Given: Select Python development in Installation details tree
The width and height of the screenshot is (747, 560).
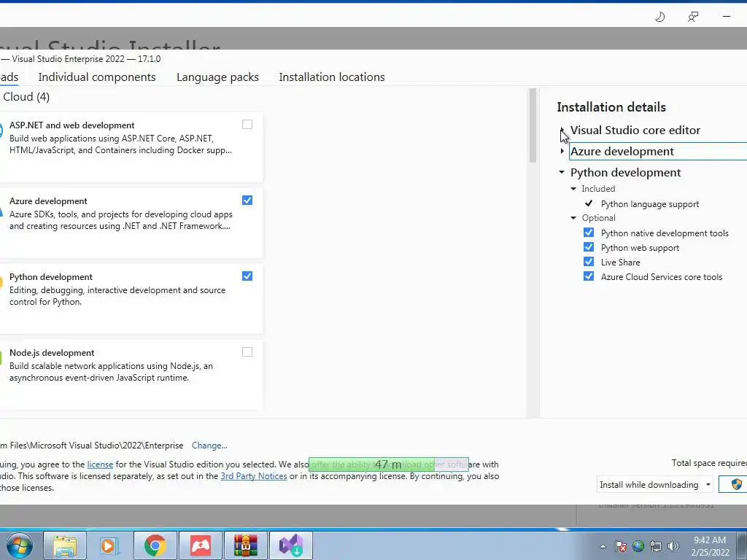Looking at the screenshot, I should (625, 172).
